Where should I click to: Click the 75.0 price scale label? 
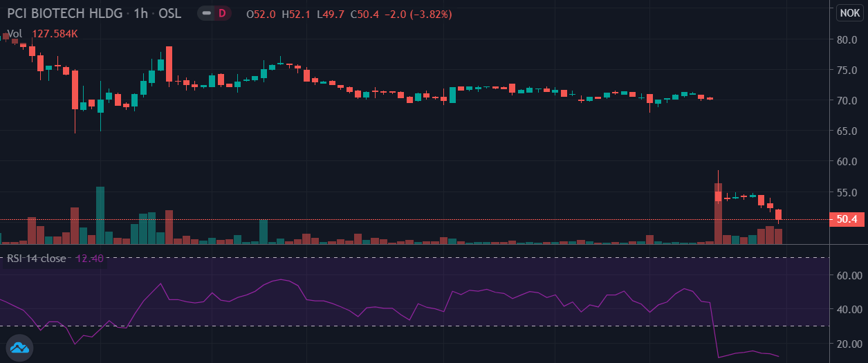847,71
